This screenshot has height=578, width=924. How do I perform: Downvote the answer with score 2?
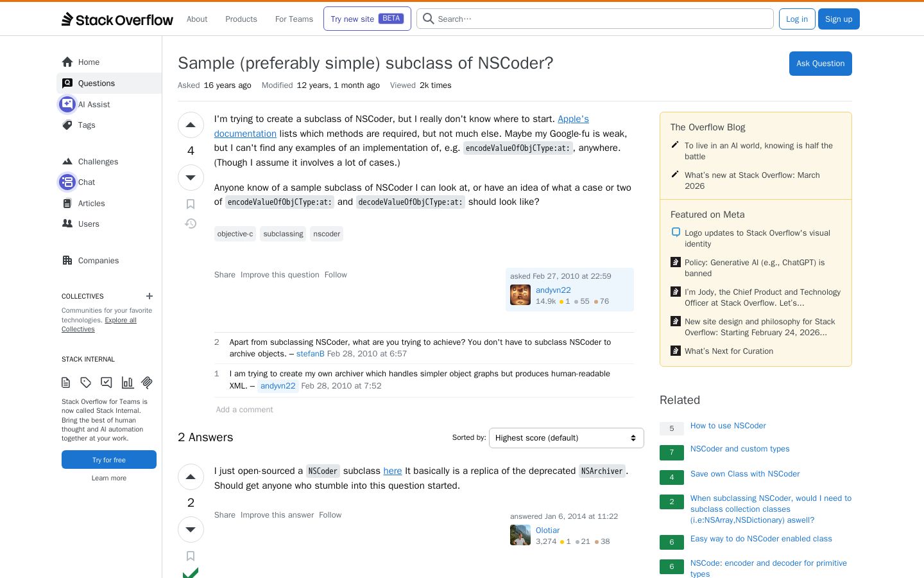click(x=191, y=529)
